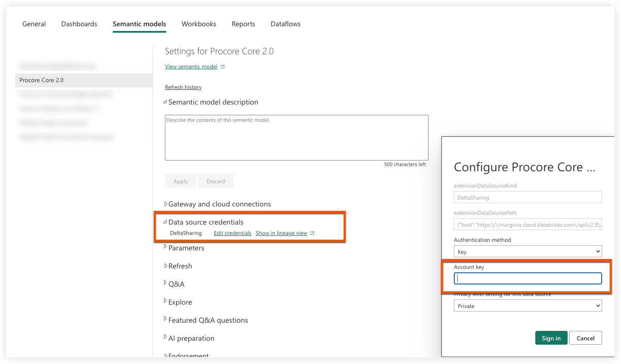Switch to the Workbooks tab
The image size is (621, 364).
coord(199,24)
